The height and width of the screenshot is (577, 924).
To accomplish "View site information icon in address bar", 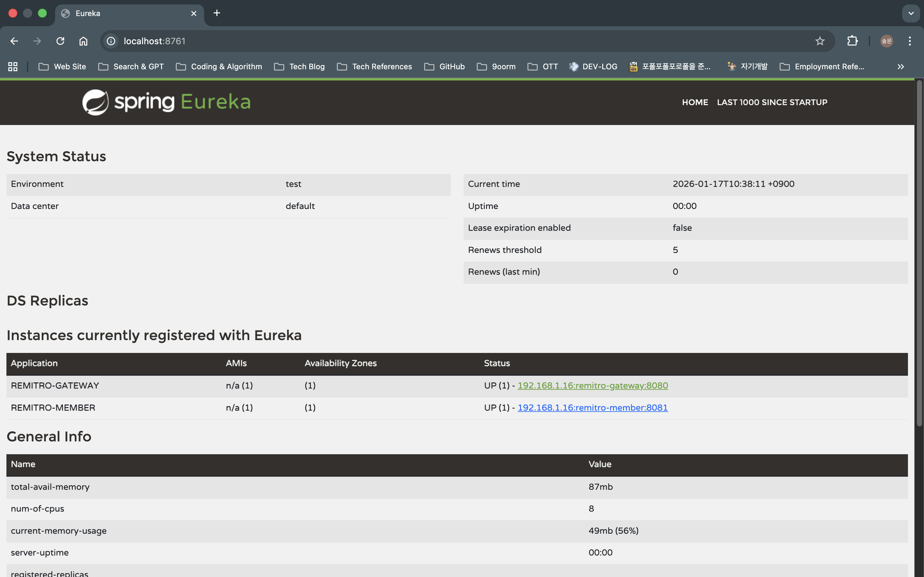I will [111, 41].
